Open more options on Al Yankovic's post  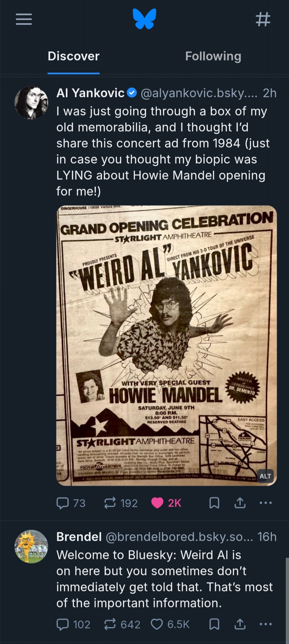pos(265,503)
